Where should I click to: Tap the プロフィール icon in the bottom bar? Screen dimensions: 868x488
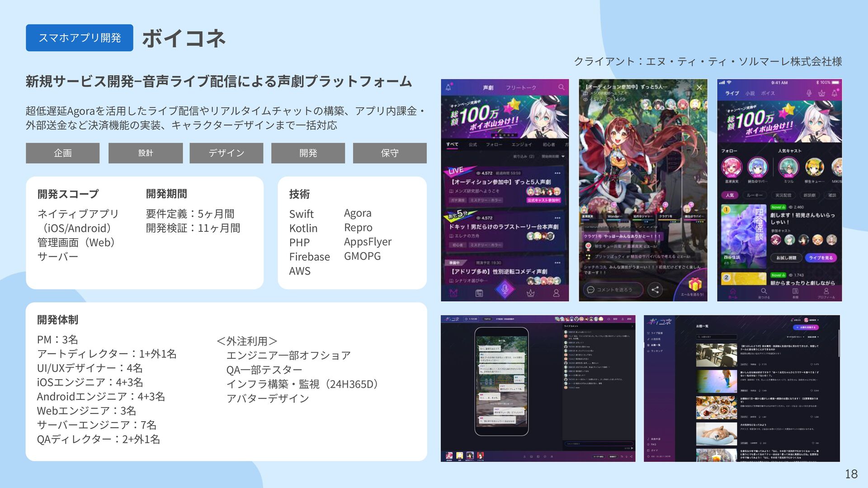[826, 294]
